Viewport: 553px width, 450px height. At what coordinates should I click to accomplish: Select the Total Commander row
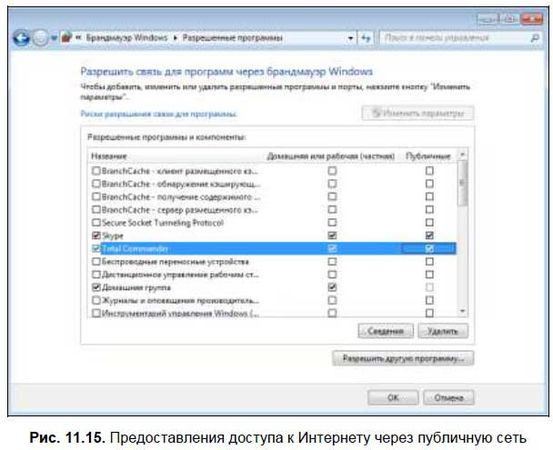tap(273, 248)
